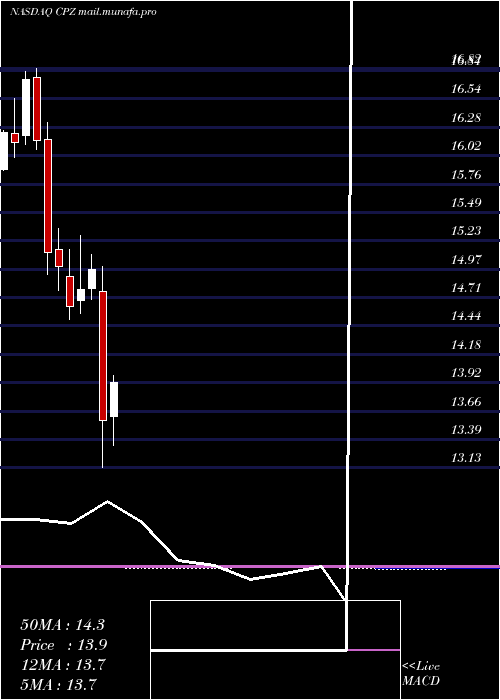500x700 pixels.
Task: Click the 14.44 price axis label
Action: [x=466, y=317]
